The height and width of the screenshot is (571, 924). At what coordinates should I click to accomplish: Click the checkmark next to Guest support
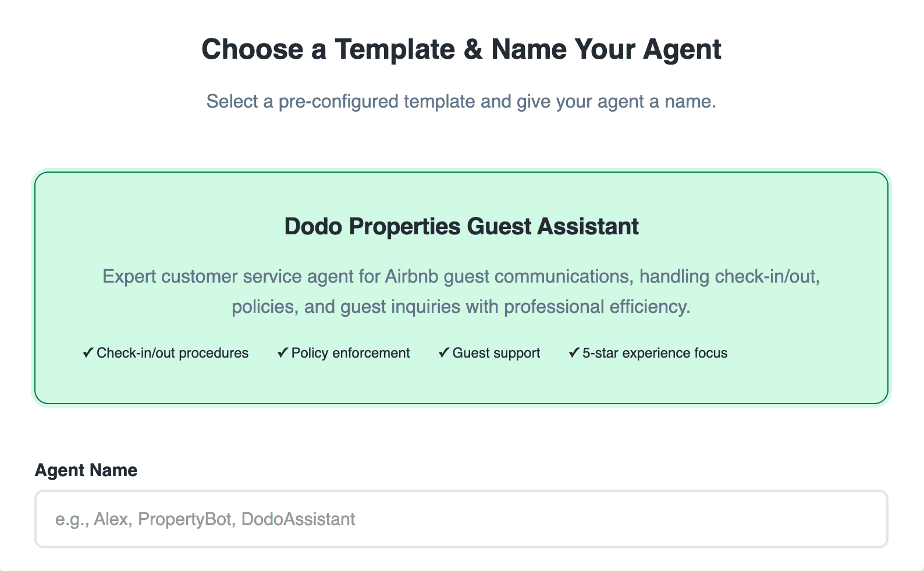(x=444, y=353)
